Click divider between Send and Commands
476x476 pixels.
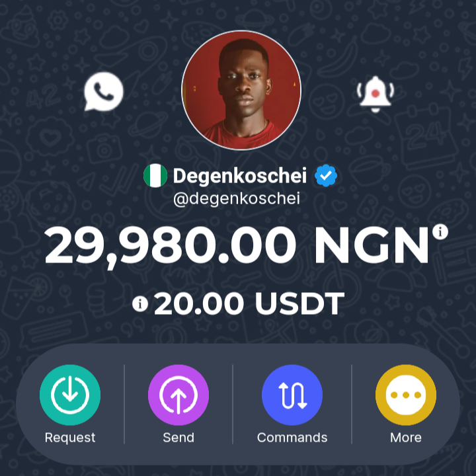click(233, 404)
